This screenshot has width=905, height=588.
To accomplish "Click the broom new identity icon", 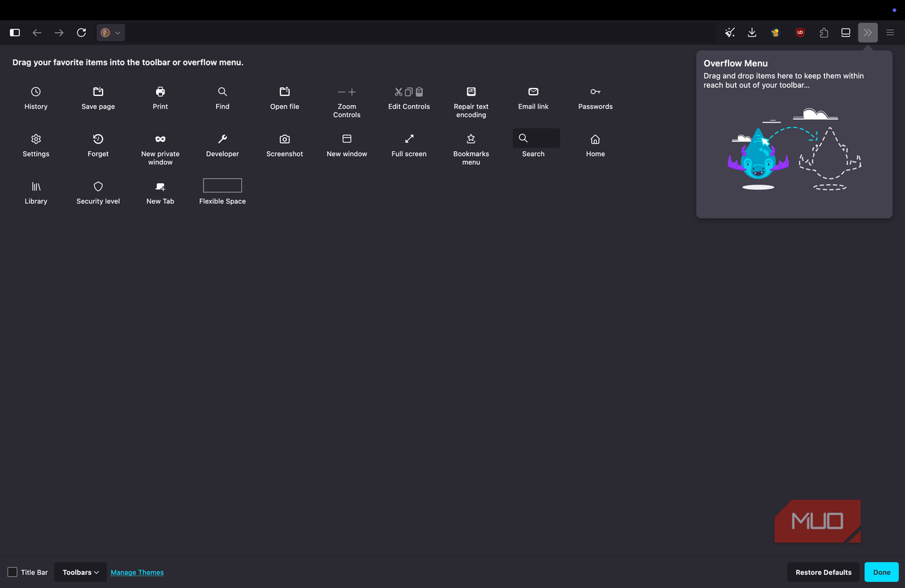I will 730,33.
